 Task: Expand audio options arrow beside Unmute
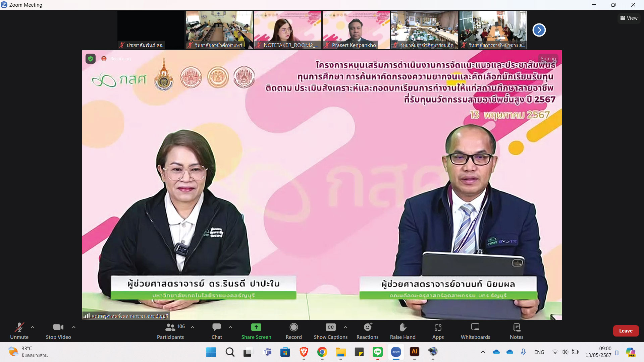(33, 327)
